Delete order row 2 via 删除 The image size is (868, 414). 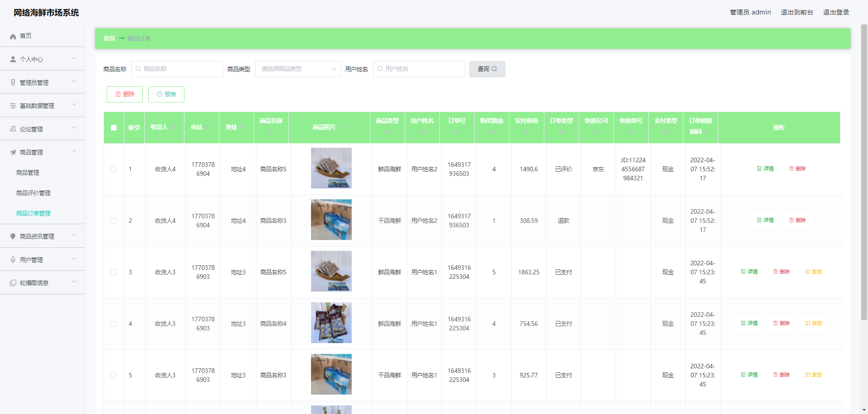pyautogui.click(x=797, y=220)
